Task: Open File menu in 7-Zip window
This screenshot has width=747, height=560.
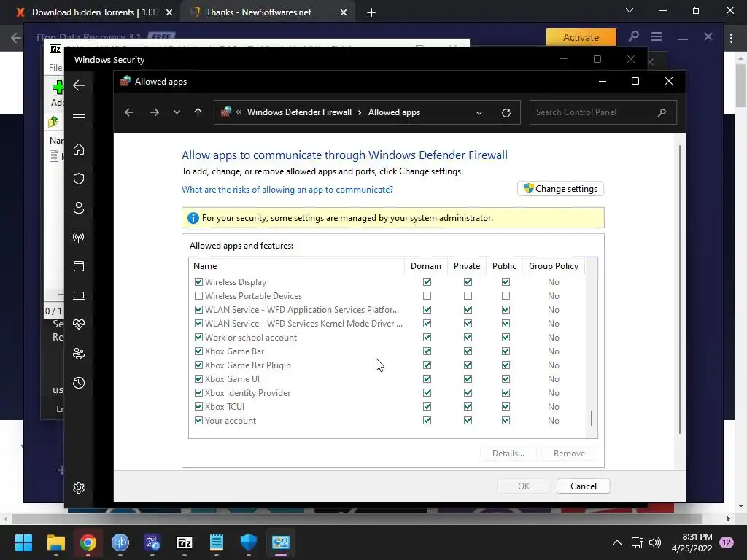Action: 55,68
